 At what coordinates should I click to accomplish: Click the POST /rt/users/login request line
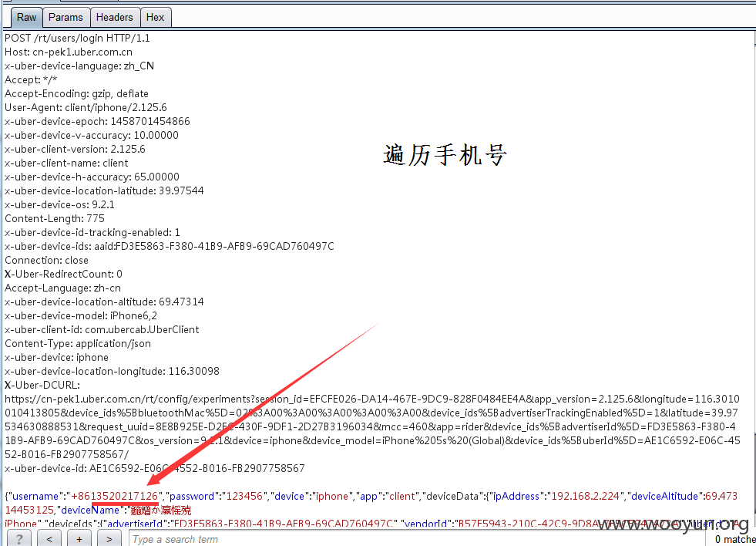click(x=77, y=38)
